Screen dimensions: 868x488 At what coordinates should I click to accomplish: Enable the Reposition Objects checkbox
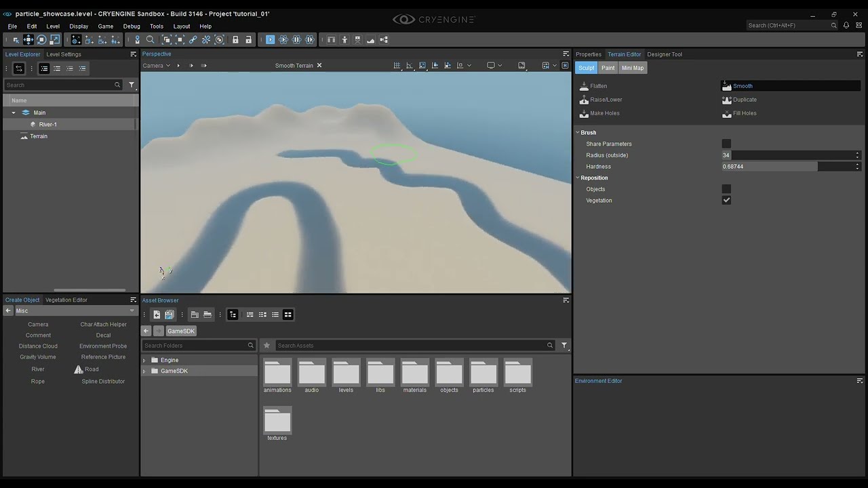[x=726, y=189]
